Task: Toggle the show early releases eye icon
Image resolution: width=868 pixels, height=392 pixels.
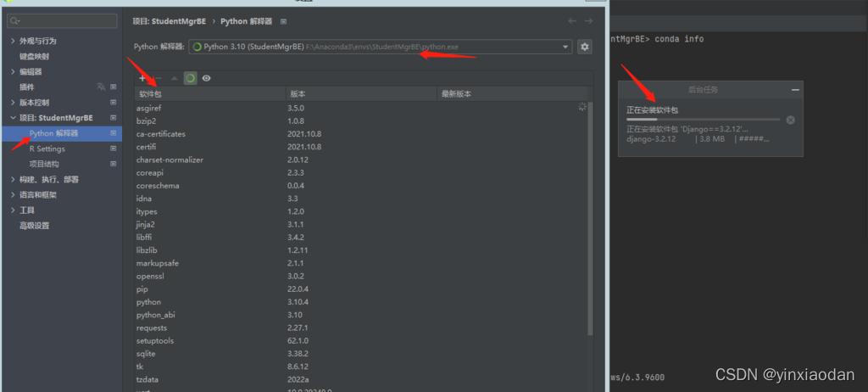Action: click(x=207, y=79)
